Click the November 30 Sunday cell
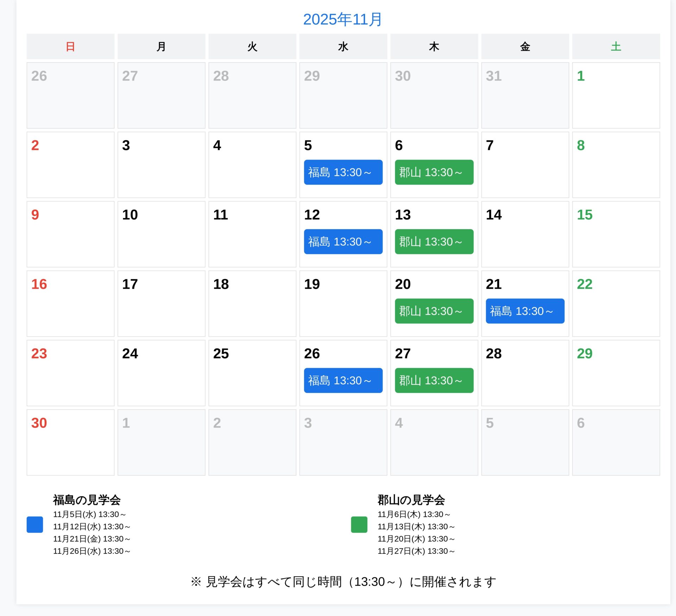The image size is (676, 616). pyautogui.click(x=70, y=442)
